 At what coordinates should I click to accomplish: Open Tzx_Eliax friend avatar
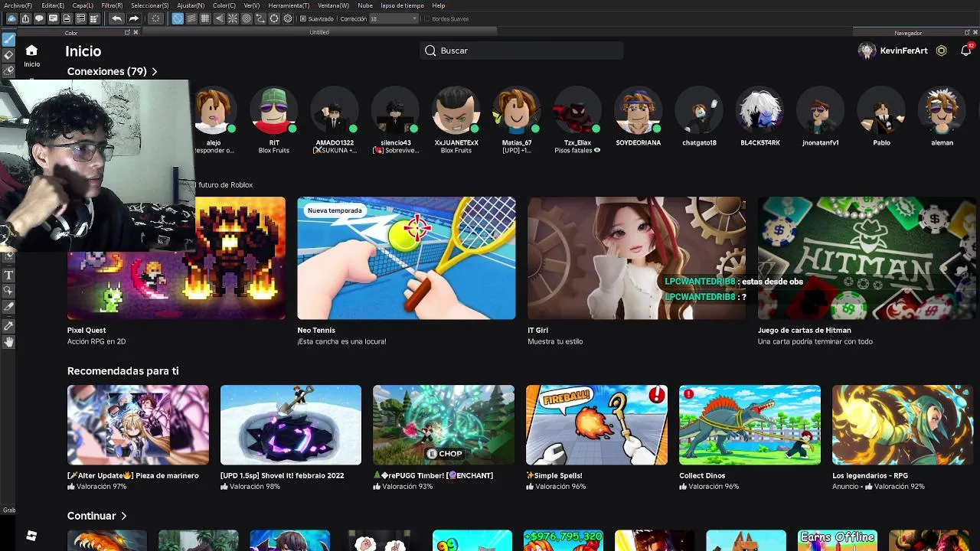click(577, 112)
